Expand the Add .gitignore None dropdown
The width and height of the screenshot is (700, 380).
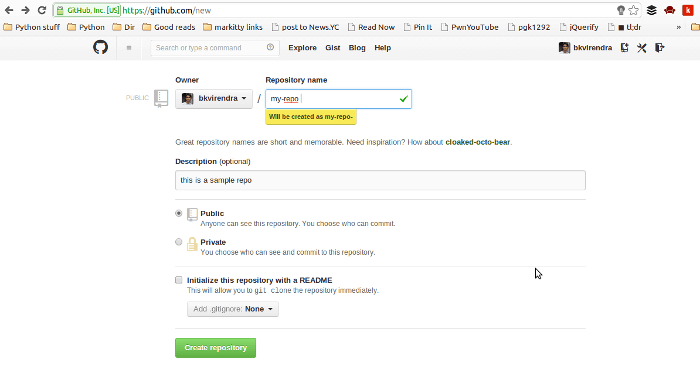[233, 309]
